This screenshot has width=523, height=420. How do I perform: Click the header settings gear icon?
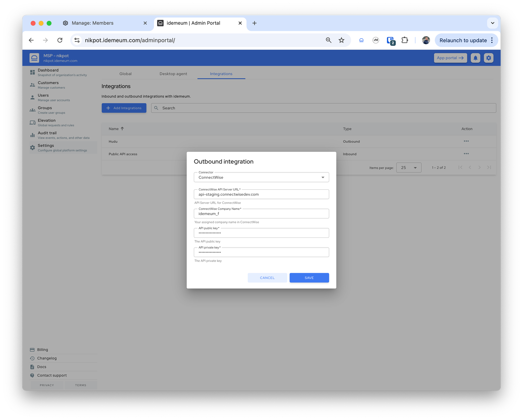pos(488,58)
